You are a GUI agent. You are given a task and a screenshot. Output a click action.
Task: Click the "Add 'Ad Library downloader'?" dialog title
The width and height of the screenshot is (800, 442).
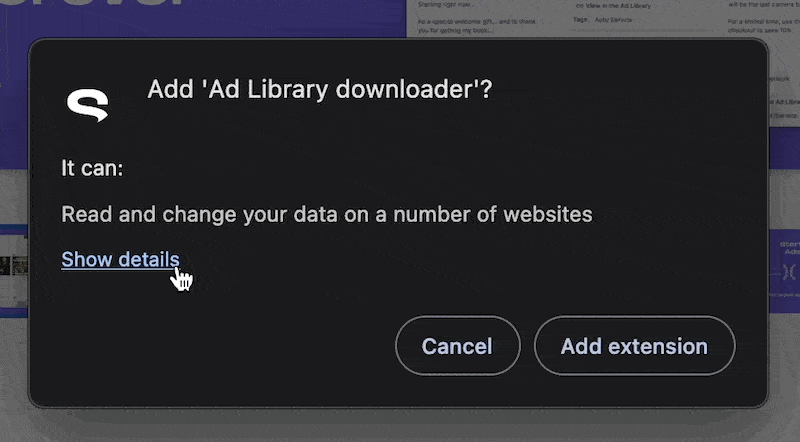[x=320, y=90]
